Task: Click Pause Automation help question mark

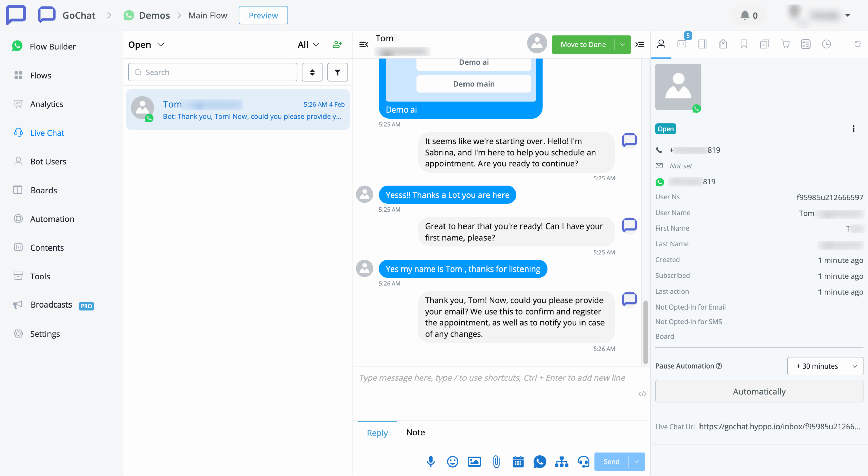Action: [x=719, y=366]
